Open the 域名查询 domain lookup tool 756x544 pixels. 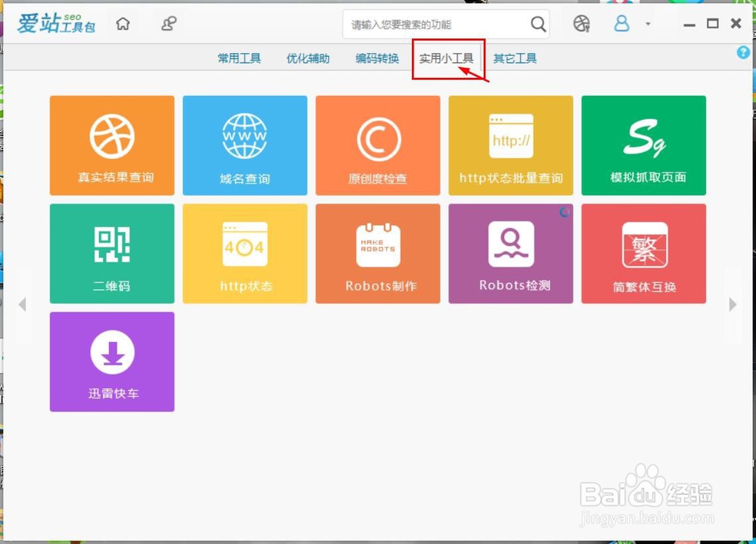tap(245, 145)
